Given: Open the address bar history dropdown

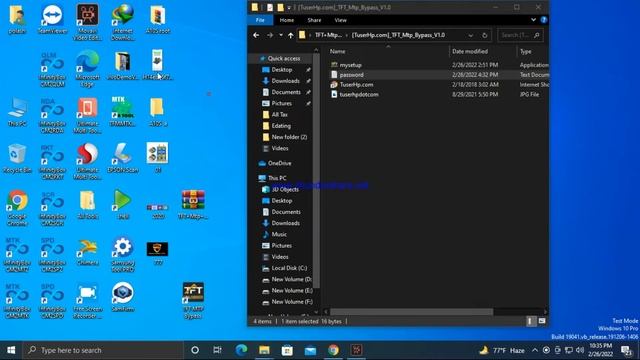Looking at the screenshot, I should [471, 35].
